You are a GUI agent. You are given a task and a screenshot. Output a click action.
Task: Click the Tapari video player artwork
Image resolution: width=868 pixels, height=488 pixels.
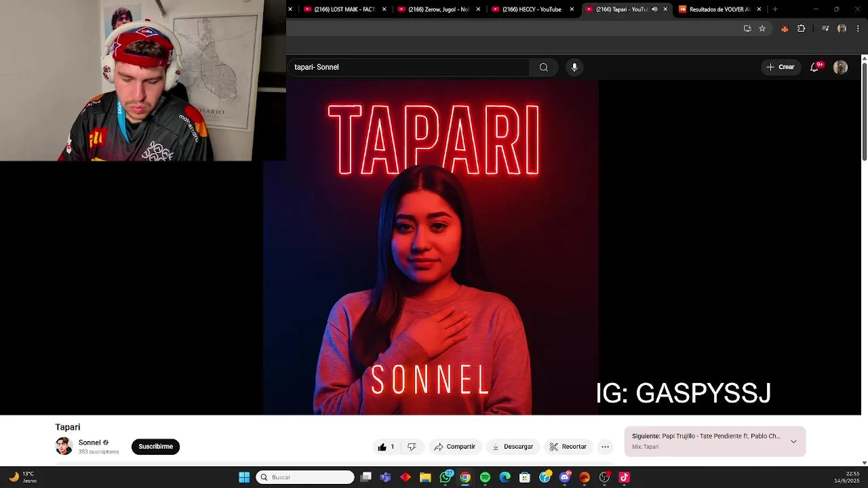pos(431,247)
